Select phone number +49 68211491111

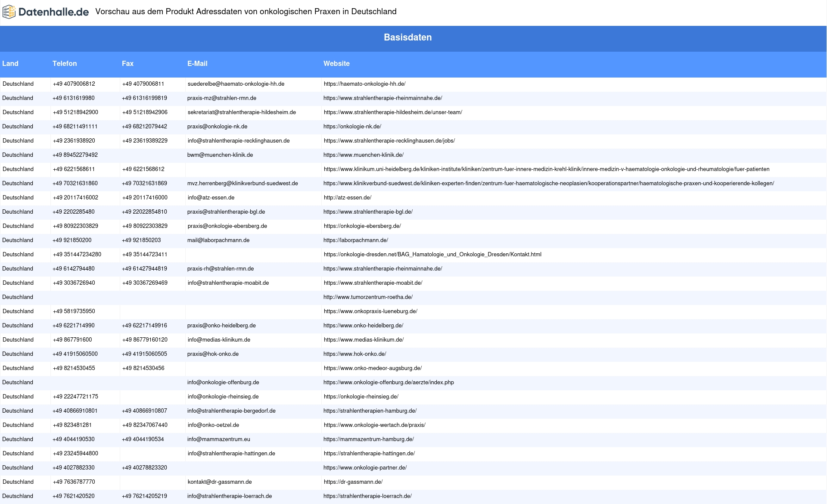(75, 127)
